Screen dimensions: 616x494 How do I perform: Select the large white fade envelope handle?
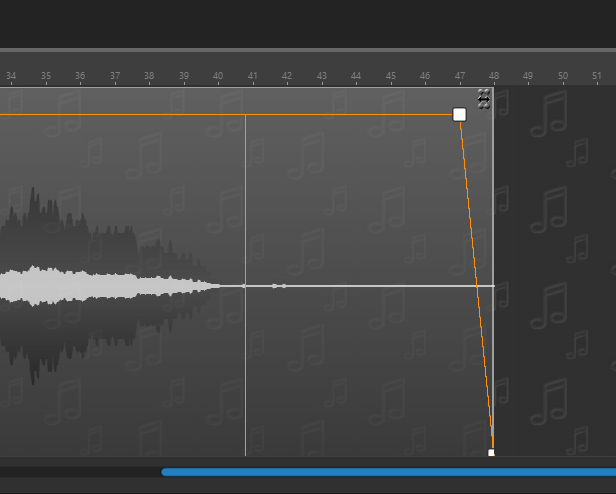click(x=459, y=115)
